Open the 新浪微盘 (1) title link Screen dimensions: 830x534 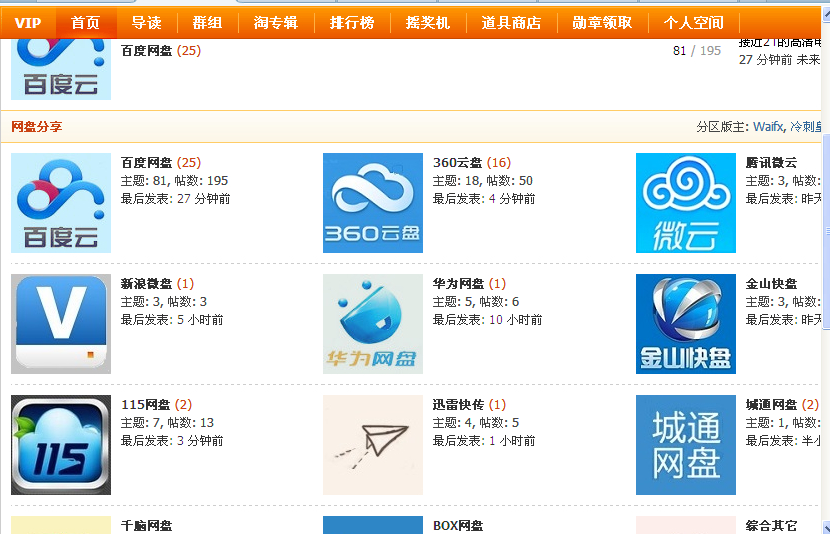pyautogui.click(x=157, y=284)
